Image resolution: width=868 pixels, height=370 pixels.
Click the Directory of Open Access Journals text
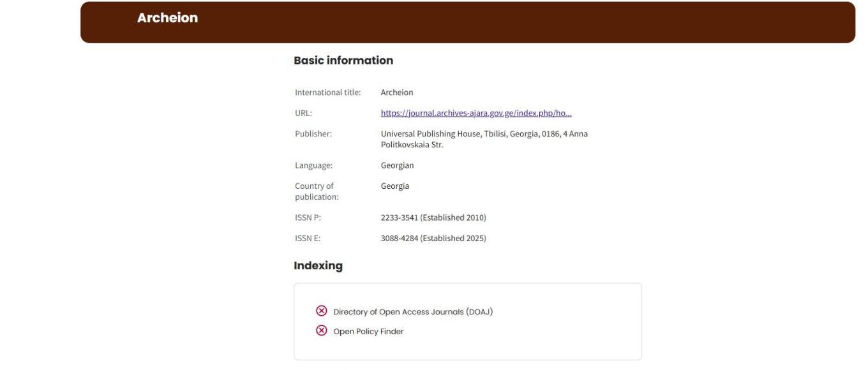413,312
